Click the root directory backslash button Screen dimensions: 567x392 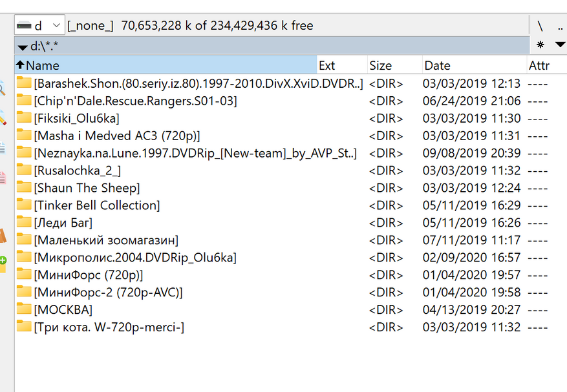(540, 26)
